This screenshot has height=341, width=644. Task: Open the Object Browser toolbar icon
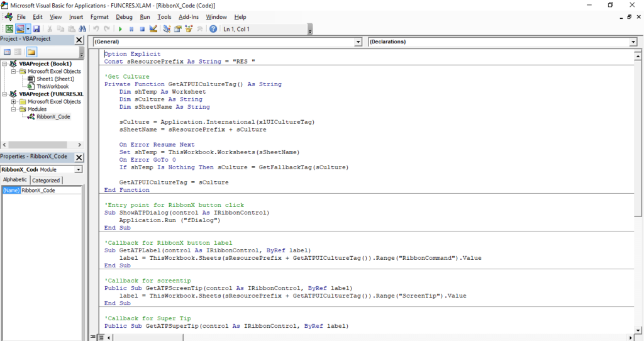tap(189, 29)
